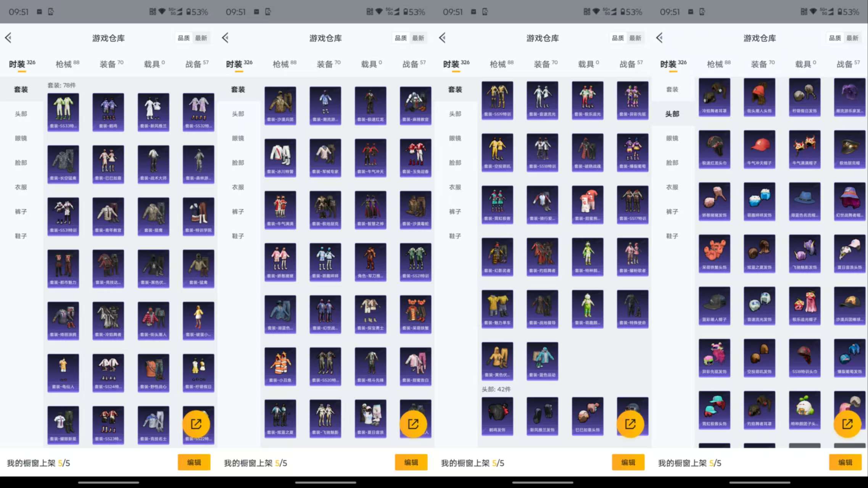Toggle sorting to 品质
Image resolution: width=868 pixels, height=488 pixels.
coord(184,38)
